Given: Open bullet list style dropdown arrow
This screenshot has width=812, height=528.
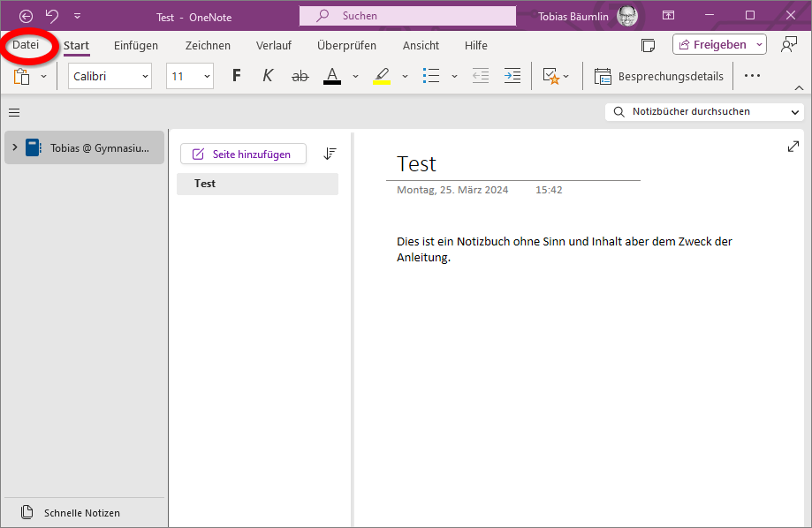Looking at the screenshot, I should (454, 77).
